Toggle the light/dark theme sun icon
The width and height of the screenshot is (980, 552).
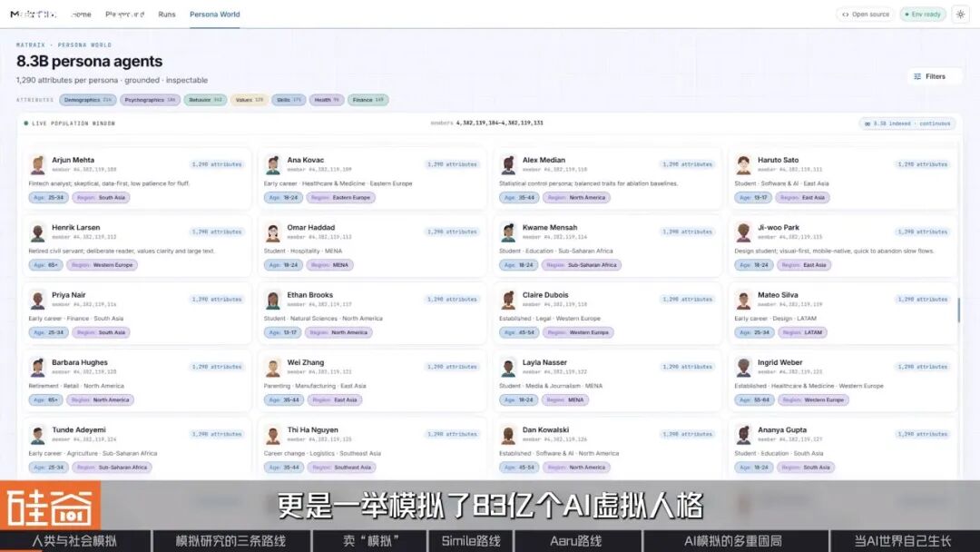pos(960,15)
